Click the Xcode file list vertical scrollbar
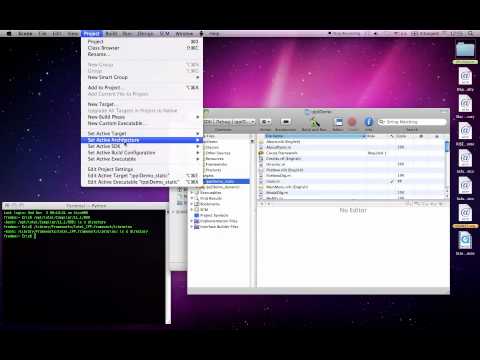This screenshot has width=480, height=360. tap(447, 167)
